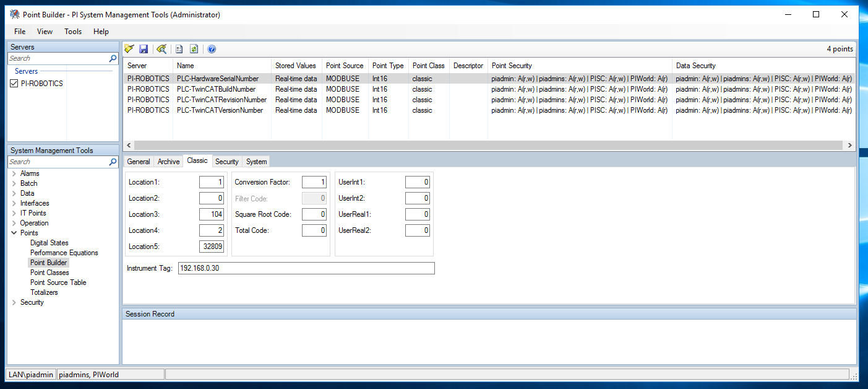The width and height of the screenshot is (868, 389).
Task: Sort by the Descriptor column header
Action: [468, 66]
